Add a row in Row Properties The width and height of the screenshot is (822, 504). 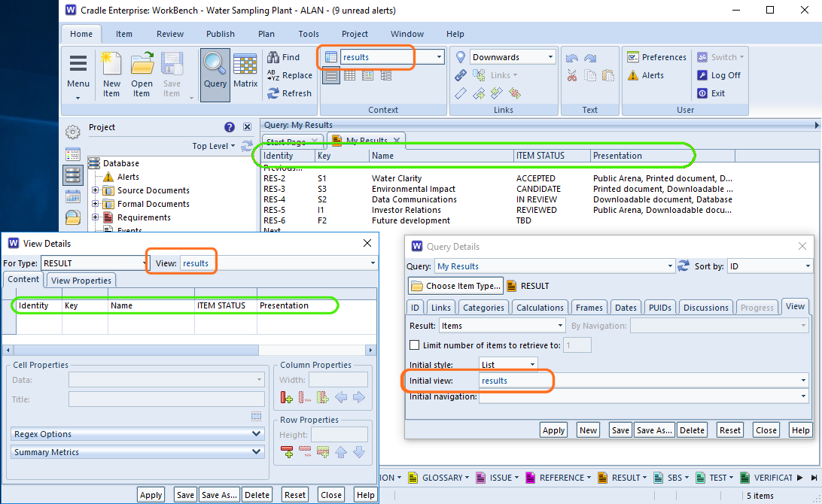click(287, 451)
